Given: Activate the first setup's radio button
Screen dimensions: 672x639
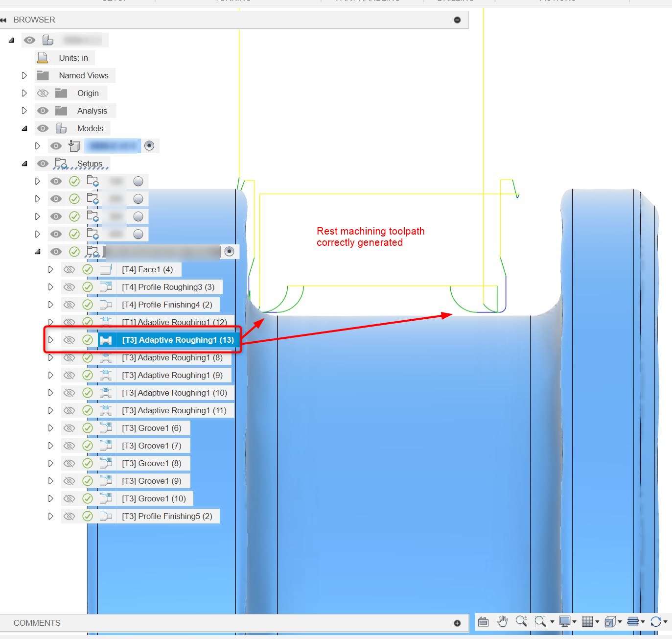Looking at the screenshot, I should click(x=139, y=181).
